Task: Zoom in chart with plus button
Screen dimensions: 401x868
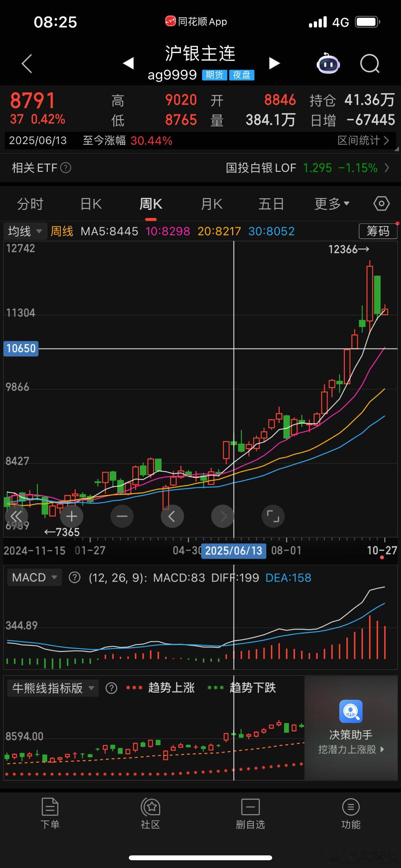Action: click(x=71, y=516)
